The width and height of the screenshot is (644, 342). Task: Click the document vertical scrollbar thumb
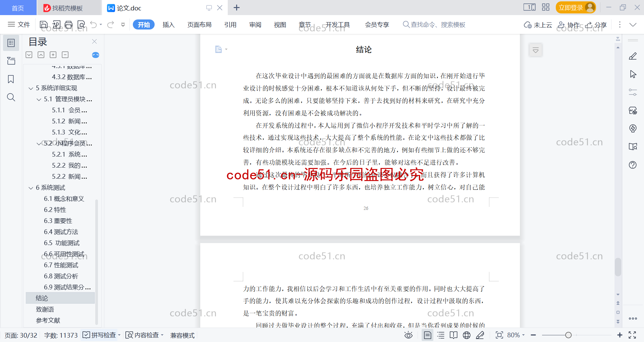pyautogui.click(x=618, y=267)
